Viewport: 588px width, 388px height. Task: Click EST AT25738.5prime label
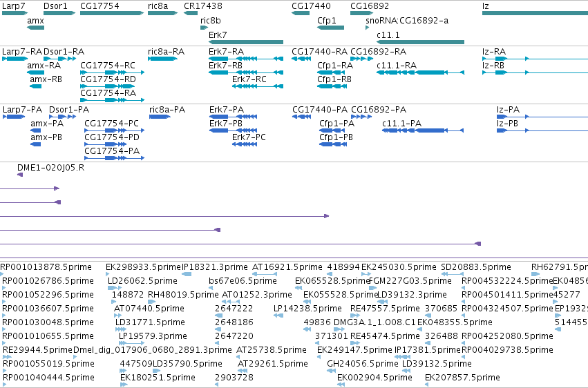pos(272,350)
